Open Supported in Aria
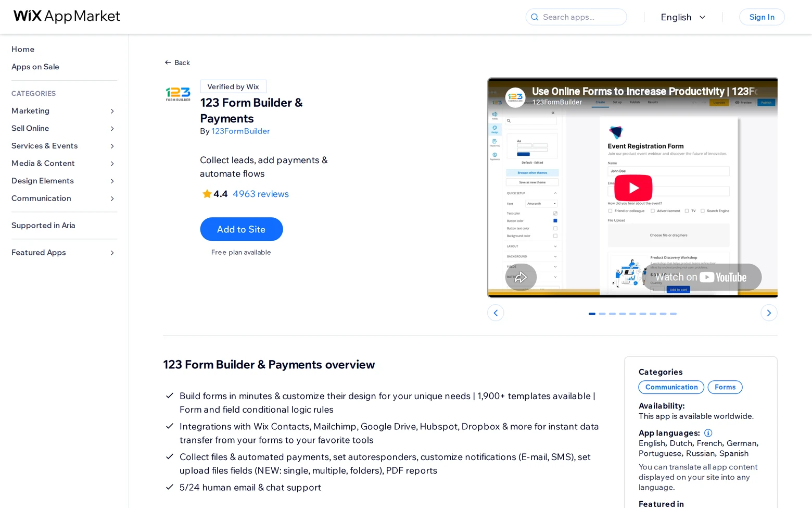Viewport: 812px width, 508px height. coord(43,225)
